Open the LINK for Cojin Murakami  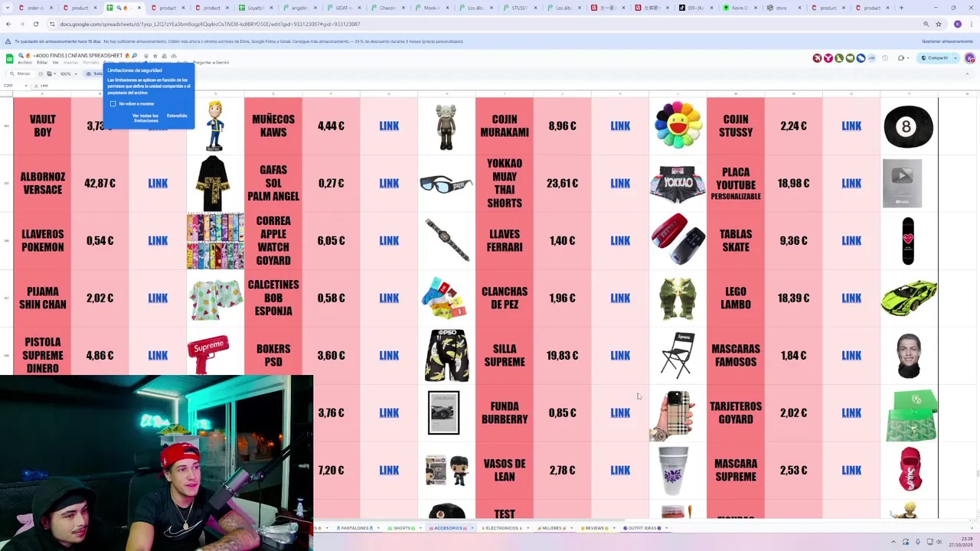click(x=620, y=126)
